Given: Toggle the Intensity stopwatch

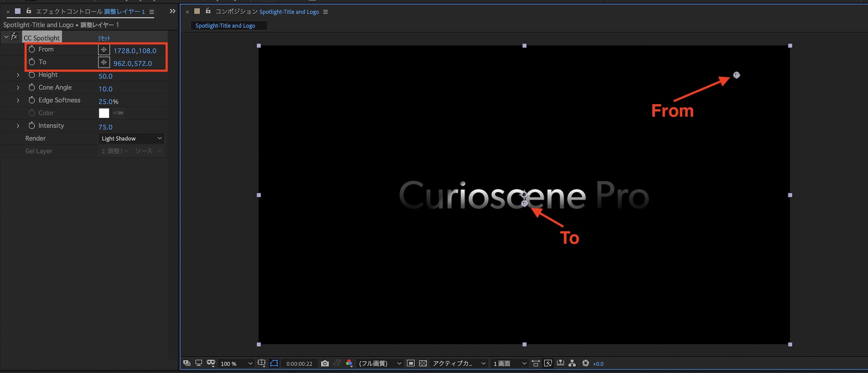Looking at the screenshot, I should (x=32, y=125).
